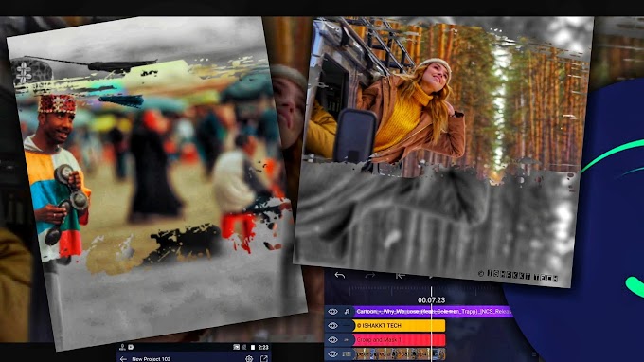Select the purple Cartoon Why We Lose audio clip
Screen dimensions: 644x362
(434, 312)
